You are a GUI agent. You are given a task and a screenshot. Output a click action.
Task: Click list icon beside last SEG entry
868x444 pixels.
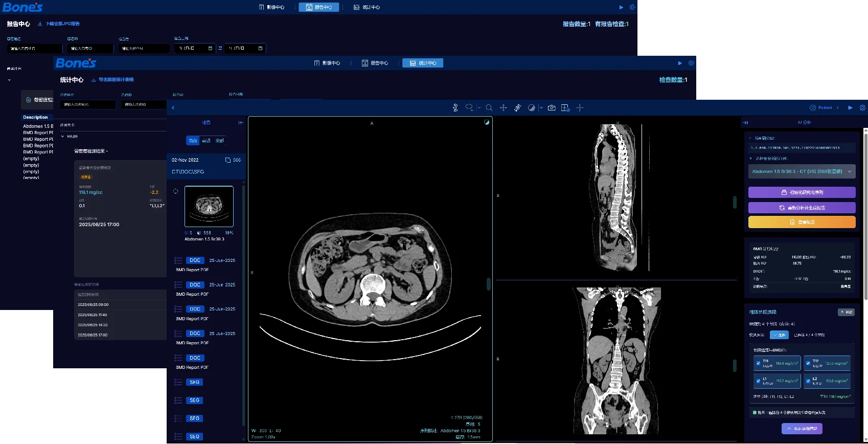[x=178, y=436]
